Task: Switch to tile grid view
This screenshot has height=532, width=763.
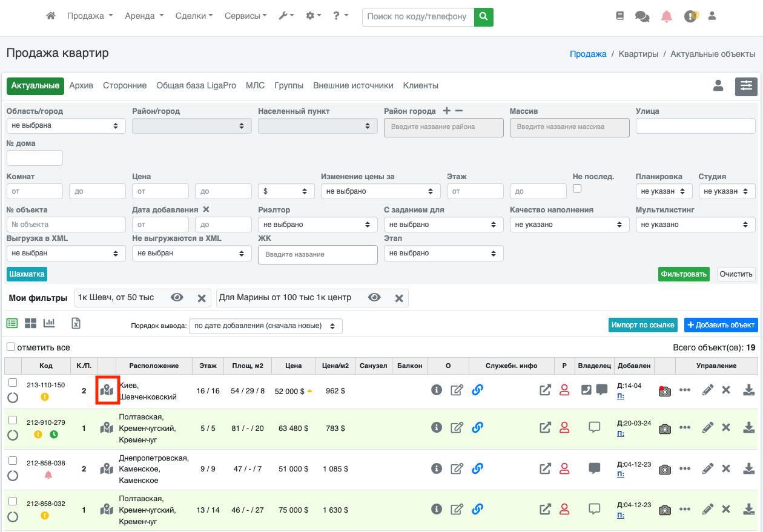Action: (30, 323)
